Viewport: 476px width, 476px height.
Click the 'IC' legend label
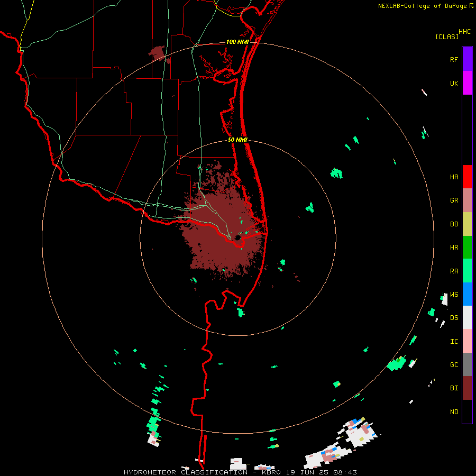click(454, 342)
